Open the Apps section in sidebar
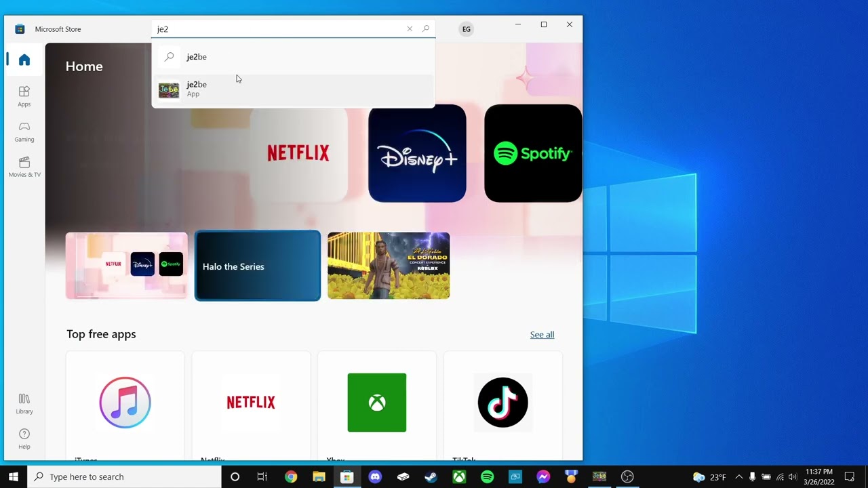868x488 pixels. coord(24,96)
